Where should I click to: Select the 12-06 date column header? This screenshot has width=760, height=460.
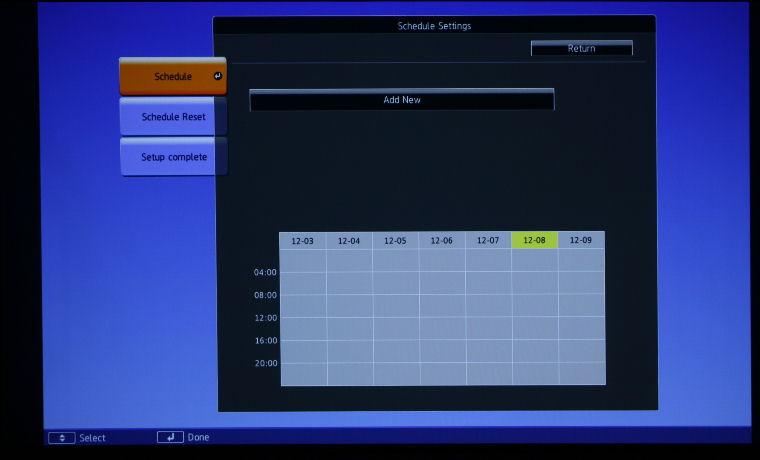442,240
